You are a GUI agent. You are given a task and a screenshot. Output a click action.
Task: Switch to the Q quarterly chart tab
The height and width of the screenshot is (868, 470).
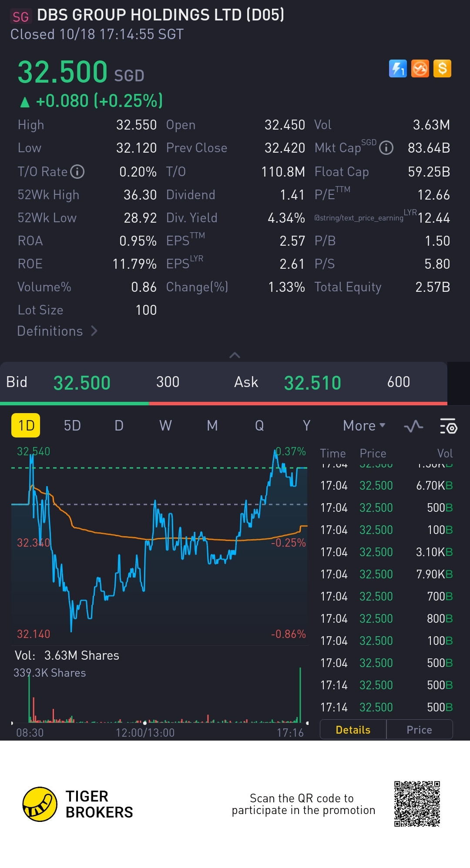tap(259, 425)
